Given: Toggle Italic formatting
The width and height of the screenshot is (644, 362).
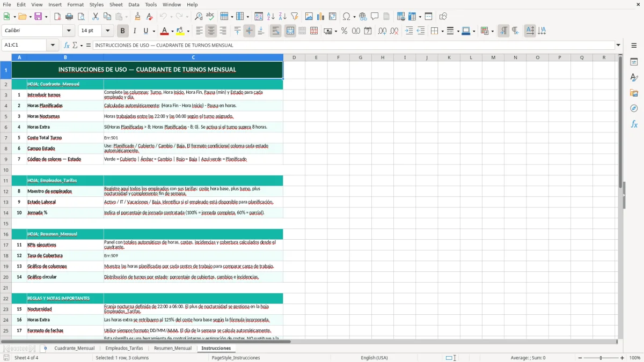Looking at the screenshot, I should pyautogui.click(x=134, y=31).
